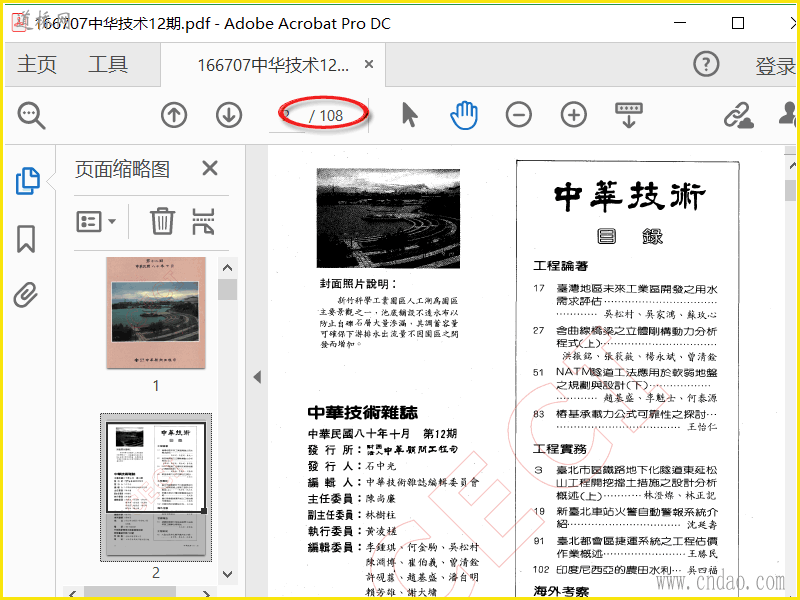The width and height of the screenshot is (800, 600).
Task: Delete the selected page with trash icon
Action: tap(162, 221)
